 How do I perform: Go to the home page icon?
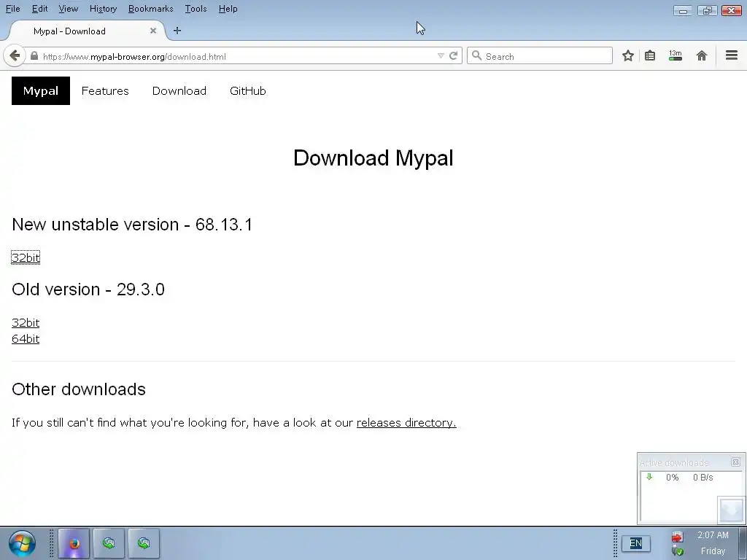point(701,55)
